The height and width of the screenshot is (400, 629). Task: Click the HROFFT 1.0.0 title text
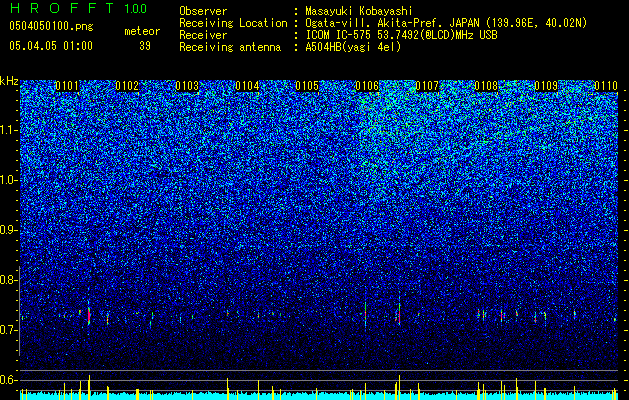78,8
